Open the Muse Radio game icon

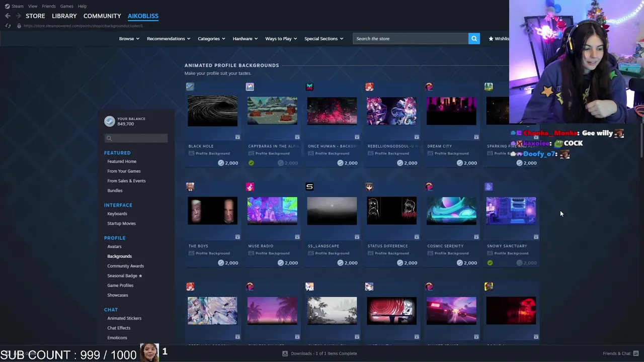click(250, 187)
